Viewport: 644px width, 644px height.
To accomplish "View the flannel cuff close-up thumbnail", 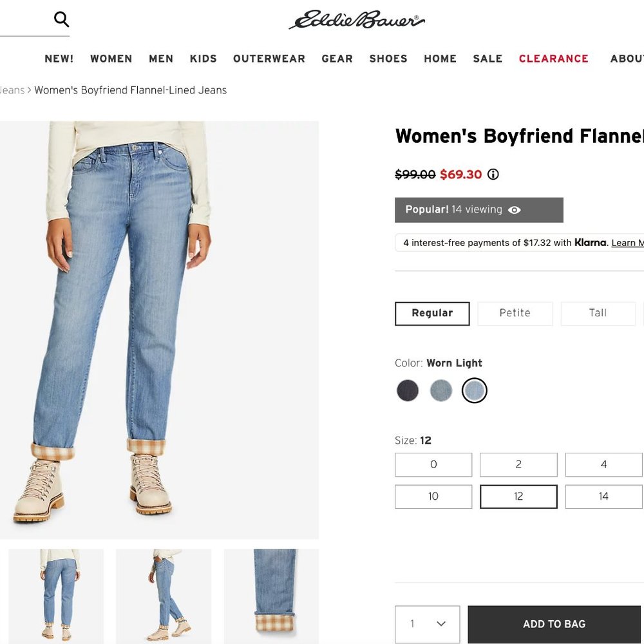I will [271, 596].
